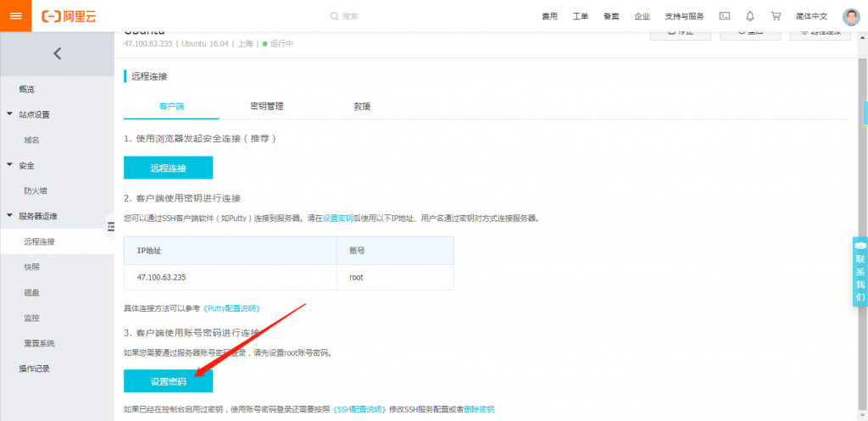Click the page vertical scrollbar thumb
The height and width of the screenshot is (421, 868).
(x=865, y=113)
